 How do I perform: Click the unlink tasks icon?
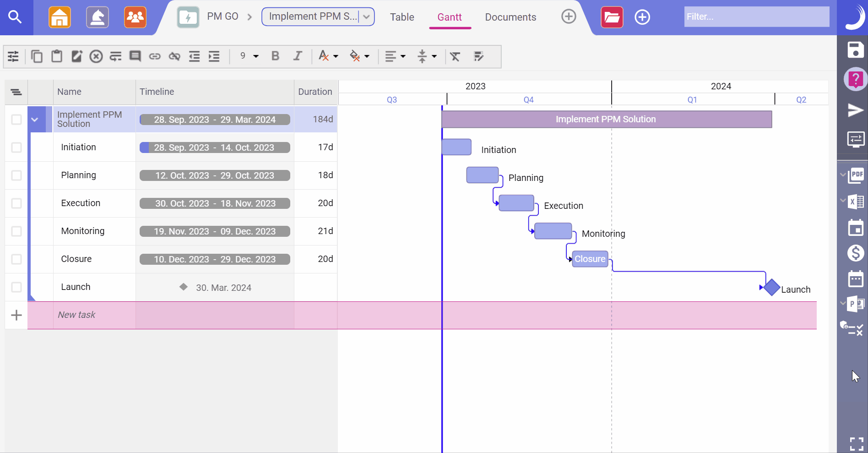tap(174, 56)
